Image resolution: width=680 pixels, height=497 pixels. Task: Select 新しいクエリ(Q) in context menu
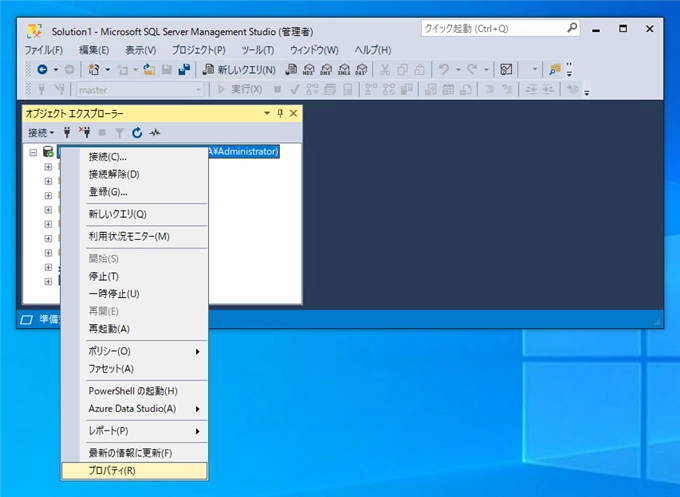[134, 214]
